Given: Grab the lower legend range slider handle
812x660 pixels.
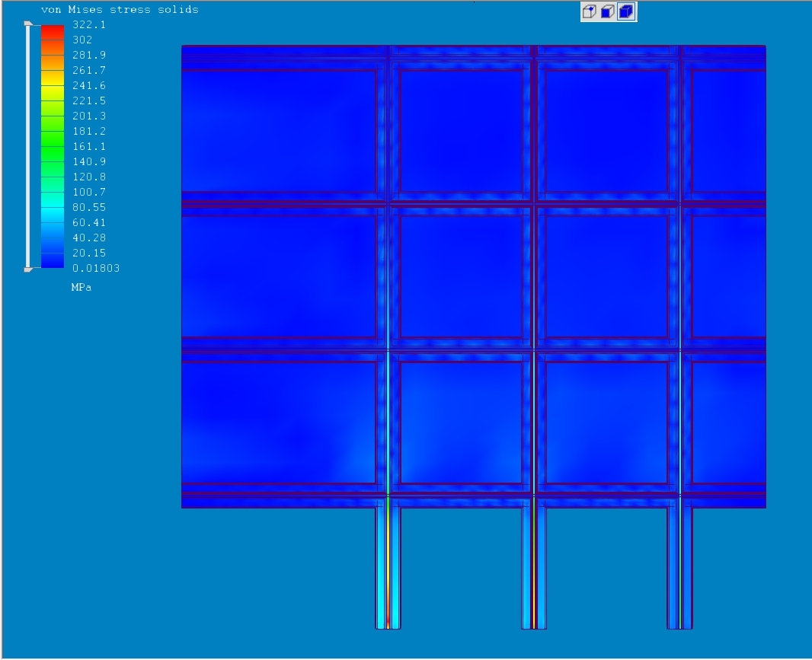Looking at the screenshot, I should pyautogui.click(x=28, y=269).
